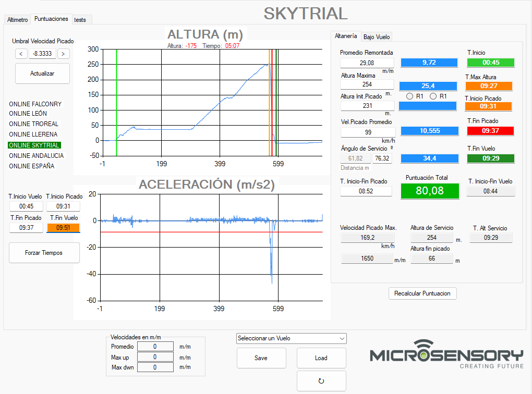
Task: Click the T. Inicio-Fin Picado field 08:52
Action: (366, 191)
